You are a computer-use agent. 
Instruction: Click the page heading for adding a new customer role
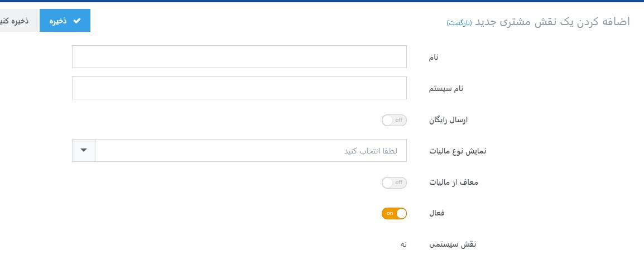(552, 21)
